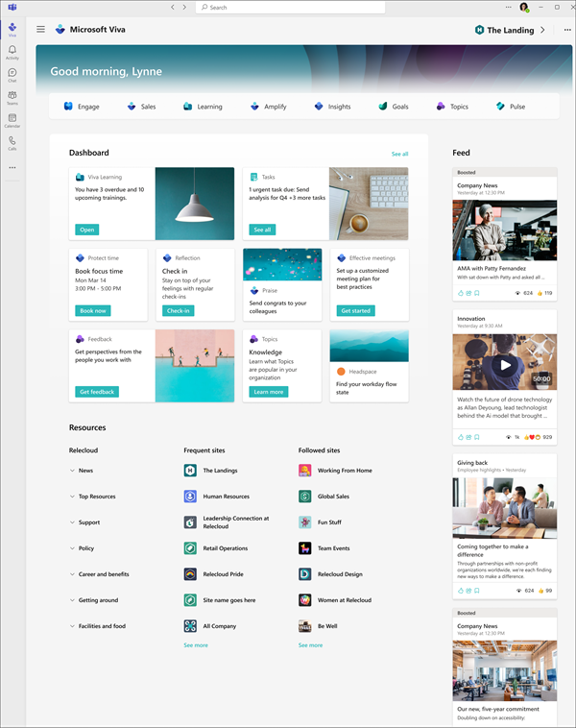Open All Company site icon
Screen dimensions: 576x728
(190, 626)
